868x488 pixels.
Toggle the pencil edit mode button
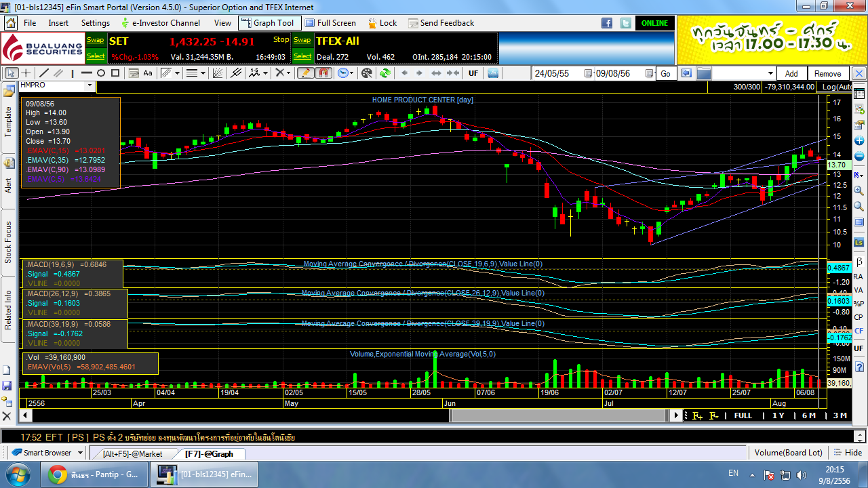point(305,73)
